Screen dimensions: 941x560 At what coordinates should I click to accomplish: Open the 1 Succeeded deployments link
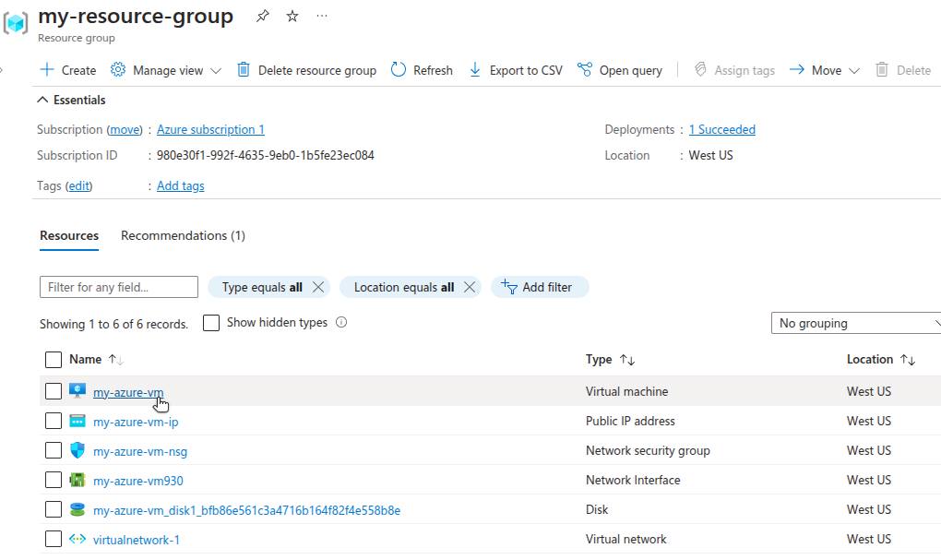[x=722, y=130]
